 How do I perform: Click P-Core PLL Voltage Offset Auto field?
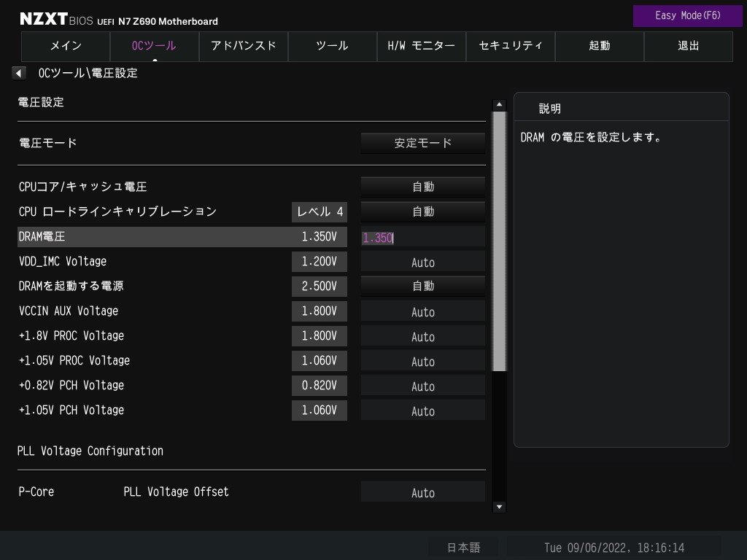point(423,492)
